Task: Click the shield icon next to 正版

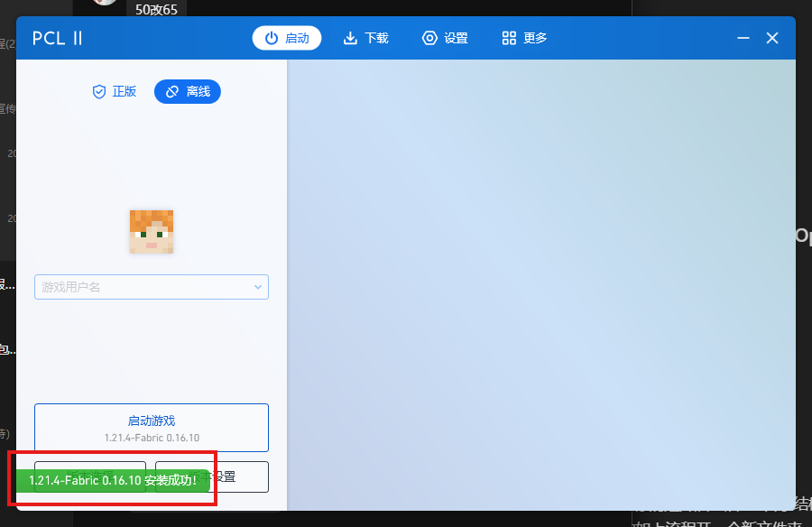Action: [99, 91]
